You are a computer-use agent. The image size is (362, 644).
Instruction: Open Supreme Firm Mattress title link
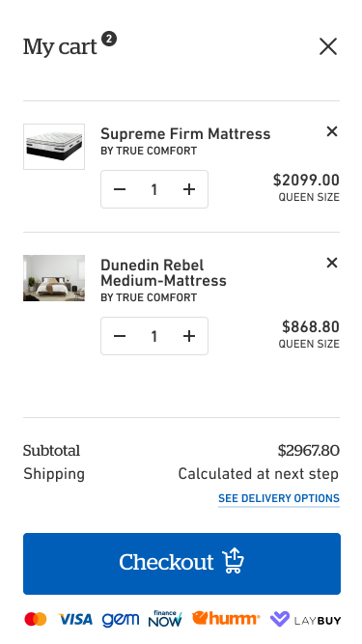185,134
